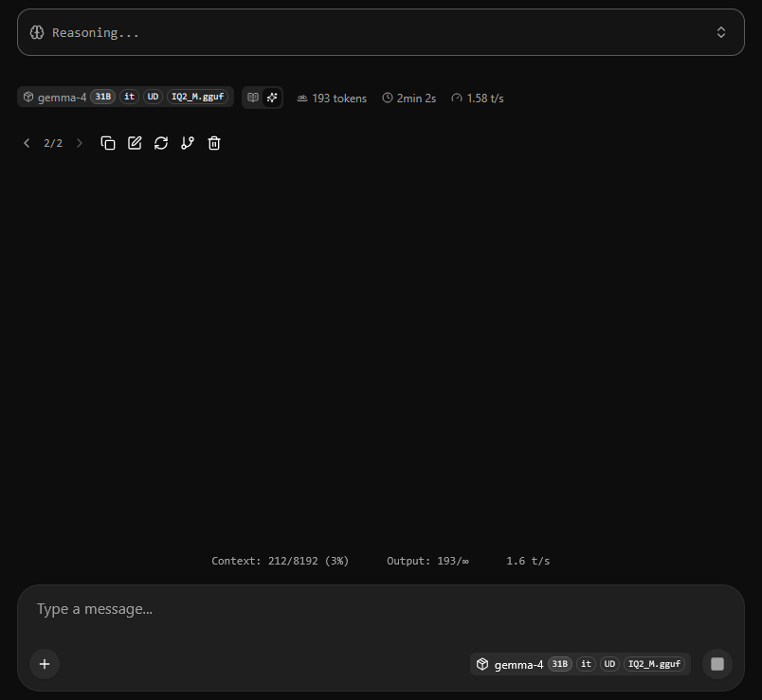Regenerate the response
Image resolution: width=762 pixels, height=700 pixels.
161,143
